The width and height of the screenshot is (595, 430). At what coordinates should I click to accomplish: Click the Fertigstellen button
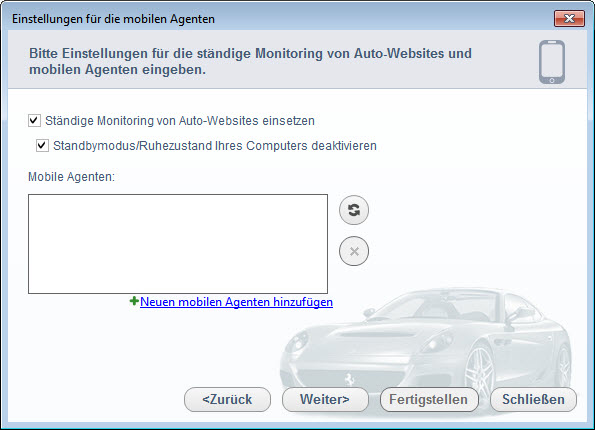(x=429, y=400)
